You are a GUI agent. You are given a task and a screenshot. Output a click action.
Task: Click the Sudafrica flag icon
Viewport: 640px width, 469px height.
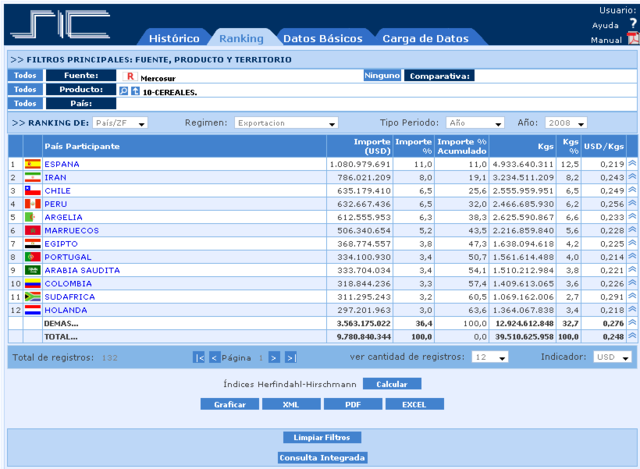tap(33, 297)
